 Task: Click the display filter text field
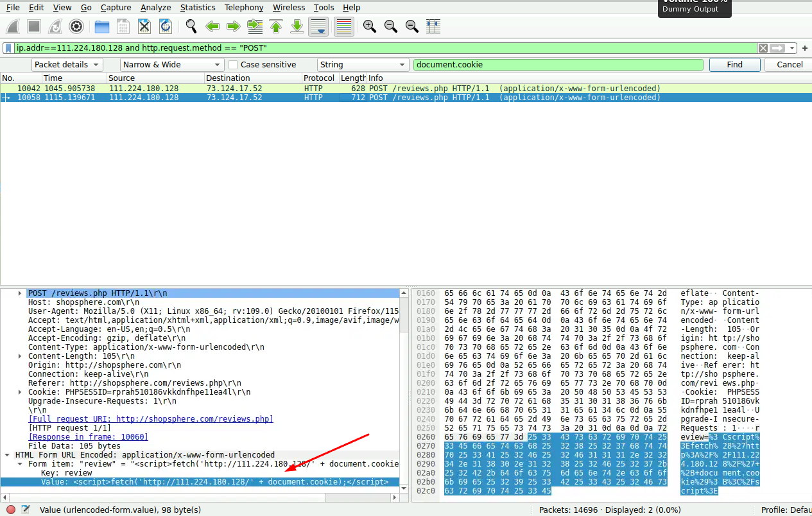(385, 48)
